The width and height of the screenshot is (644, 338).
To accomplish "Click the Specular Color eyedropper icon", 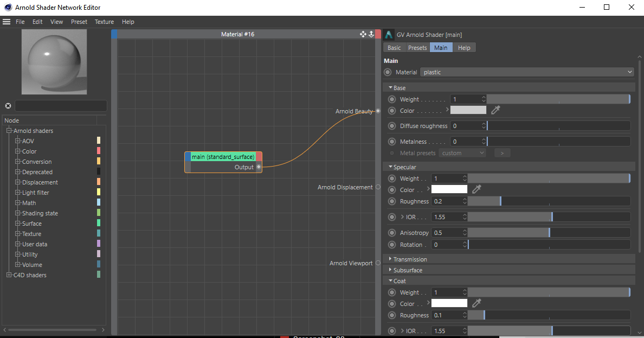I will tap(476, 189).
